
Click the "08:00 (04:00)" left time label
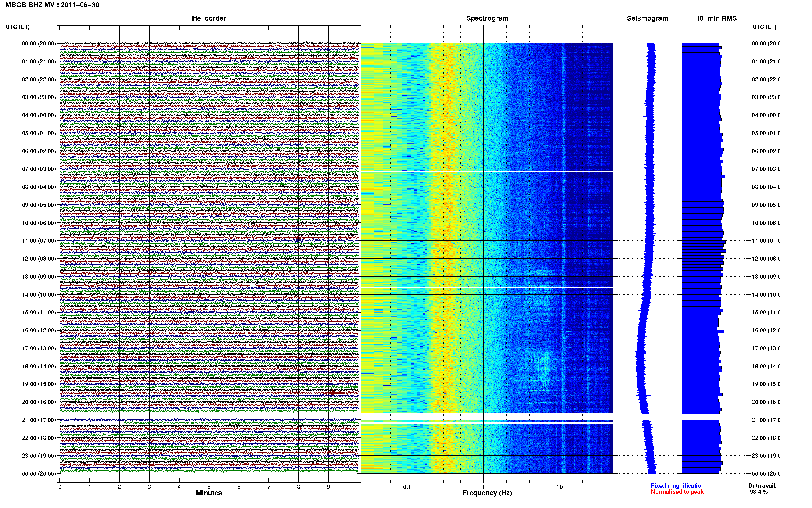point(39,187)
